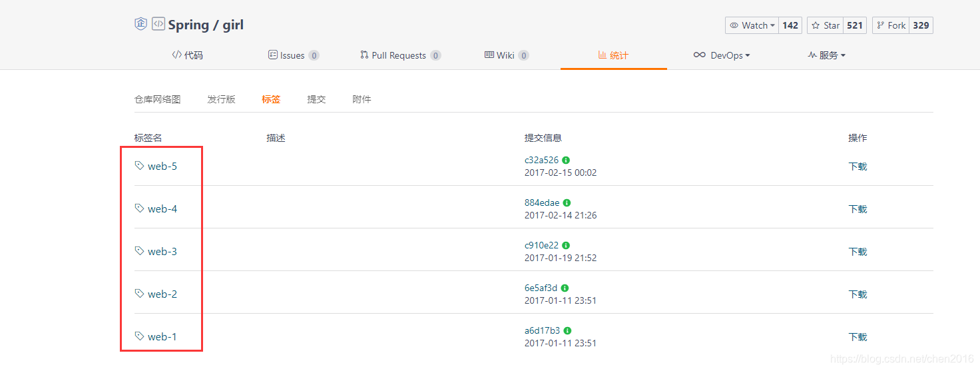Image resolution: width=980 pixels, height=371 pixels.
Task: Open tag web-5
Action: coord(162,167)
